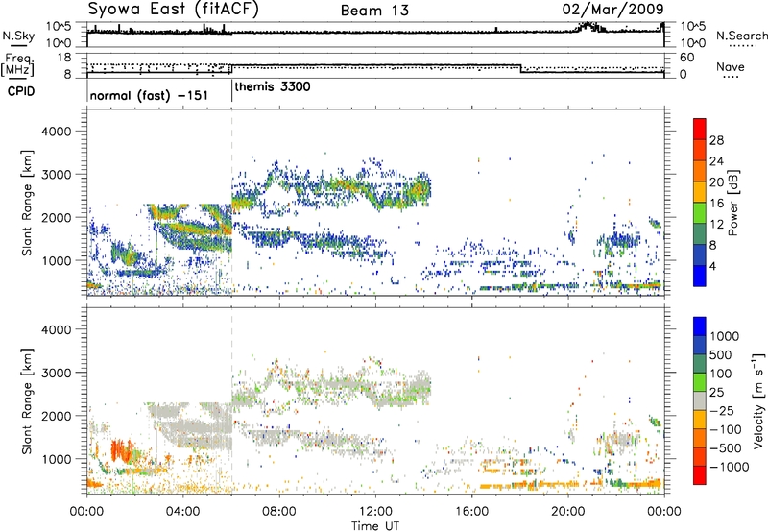Select the 'Beam 13' header label
The image size is (768, 532).
click(374, 11)
